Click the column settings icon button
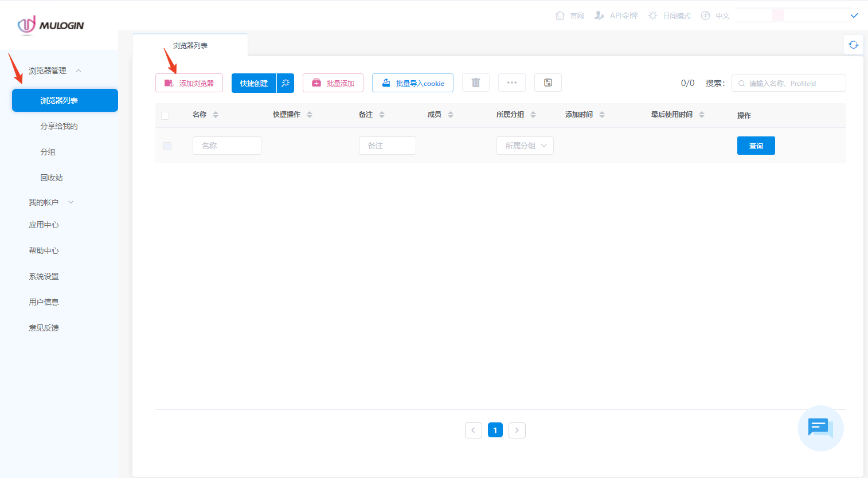868x478 pixels. coord(548,83)
